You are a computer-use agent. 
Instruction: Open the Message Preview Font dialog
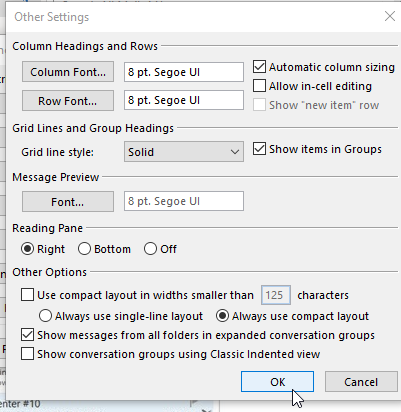pos(68,202)
